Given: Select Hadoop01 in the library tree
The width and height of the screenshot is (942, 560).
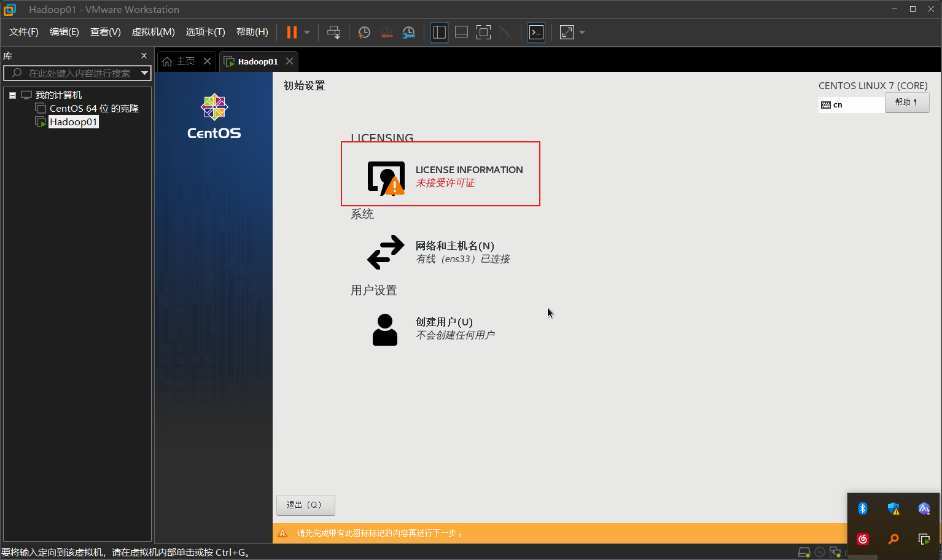Looking at the screenshot, I should click(x=73, y=122).
